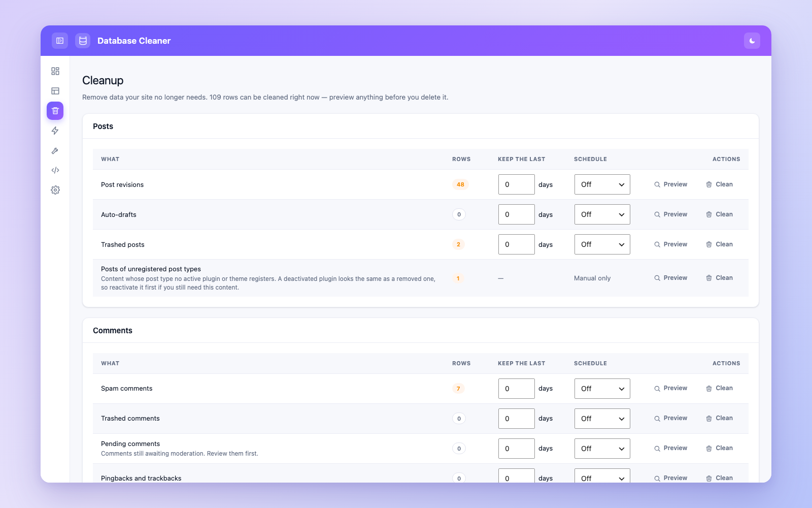Preview posts of unregistered post types
812x508 pixels.
pos(670,278)
